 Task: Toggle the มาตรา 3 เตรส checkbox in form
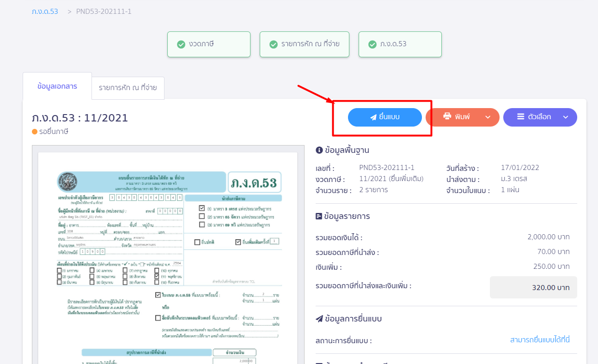[x=202, y=208]
